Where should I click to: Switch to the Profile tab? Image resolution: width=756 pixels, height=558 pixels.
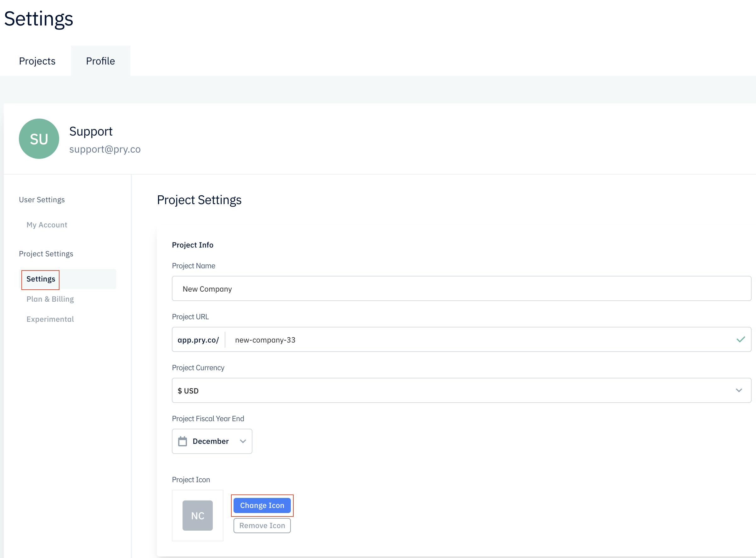[100, 61]
